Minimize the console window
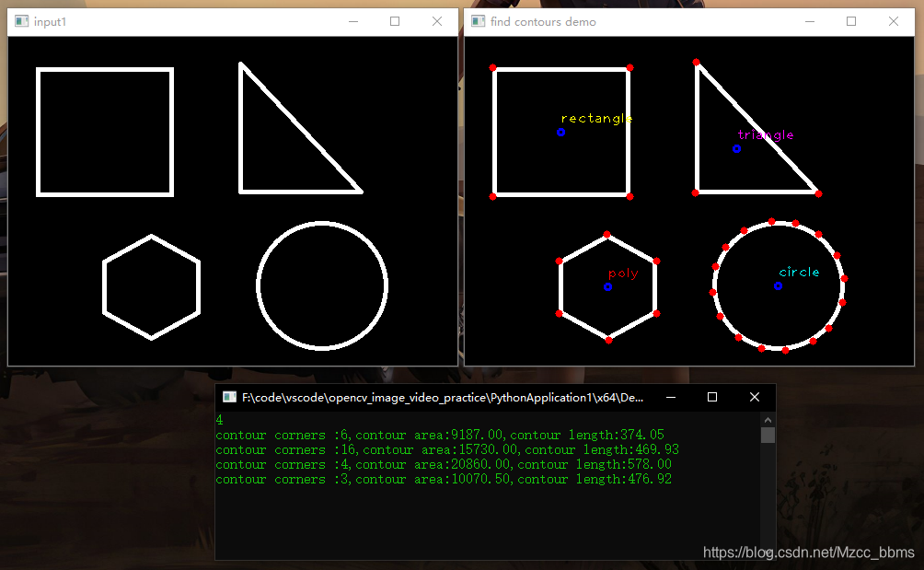 click(x=671, y=397)
